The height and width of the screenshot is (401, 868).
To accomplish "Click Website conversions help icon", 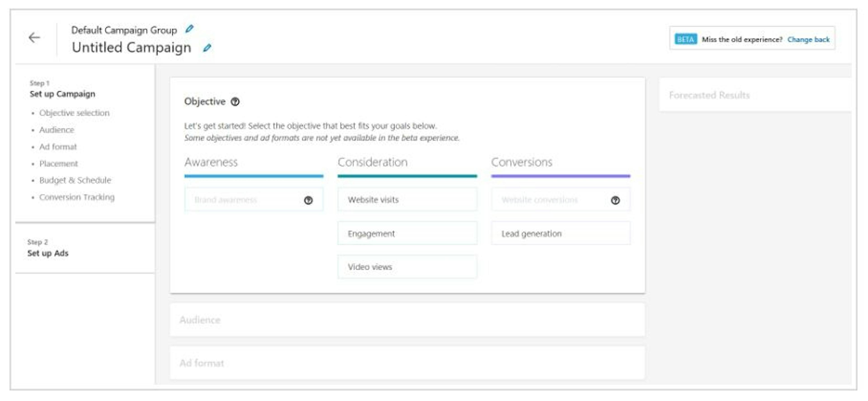I will tap(615, 200).
